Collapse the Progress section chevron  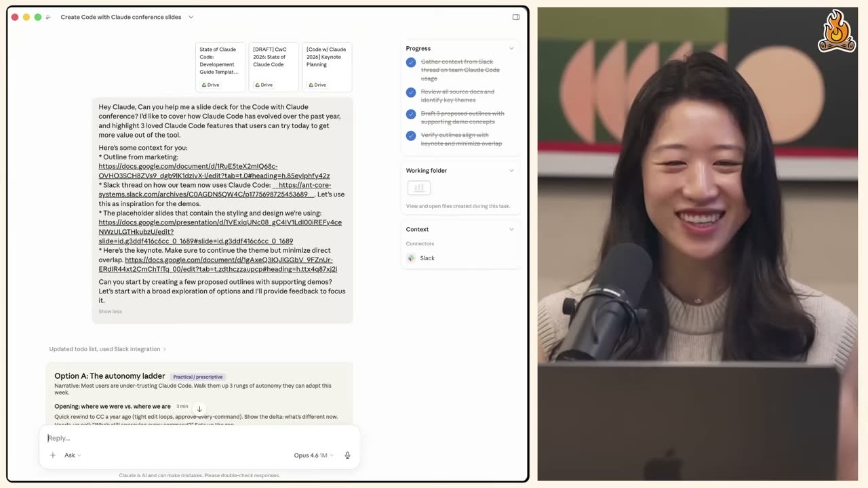point(511,48)
